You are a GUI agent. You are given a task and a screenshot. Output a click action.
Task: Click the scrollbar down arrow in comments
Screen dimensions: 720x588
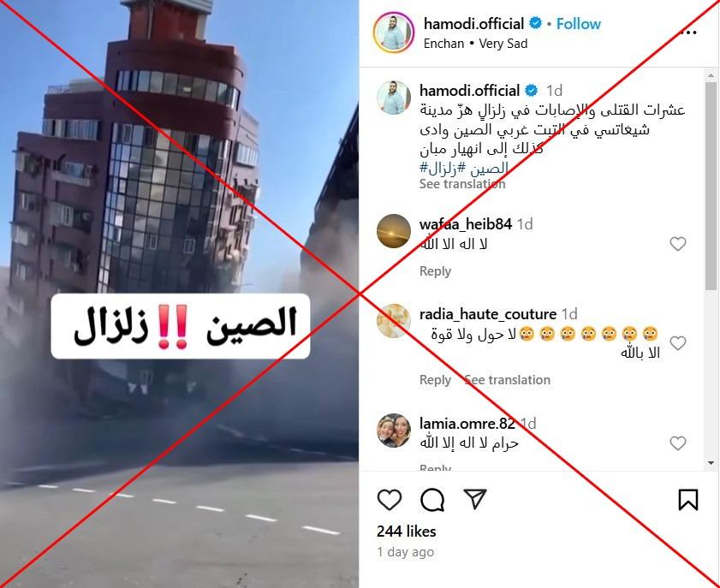point(711,463)
